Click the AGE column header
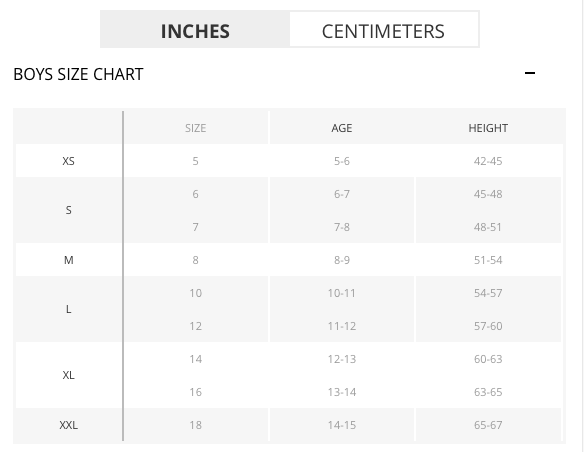The image size is (584, 452). click(x=342, y=128)
